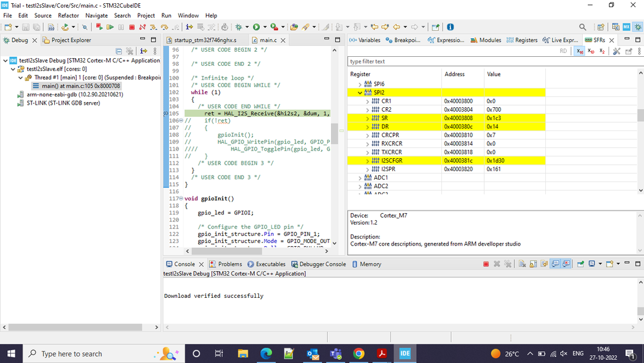Click the Windows Start button
Image resolution: width=644 pixels, height=363 pixels.
tap(12, 353)
